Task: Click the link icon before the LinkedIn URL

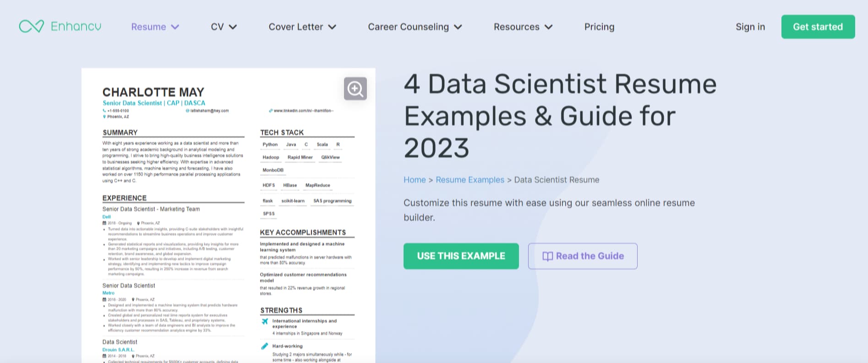Action: pyautogui.click(x=270, y=110)
